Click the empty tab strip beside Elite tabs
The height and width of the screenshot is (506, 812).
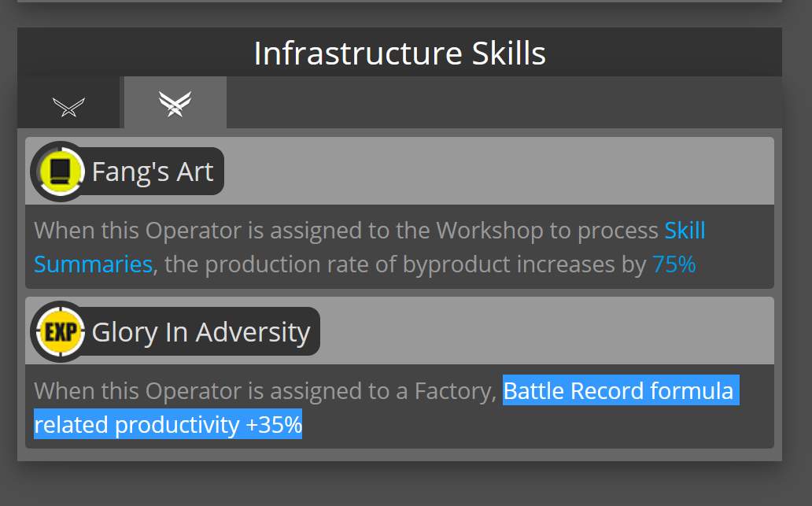pos(504,102)
